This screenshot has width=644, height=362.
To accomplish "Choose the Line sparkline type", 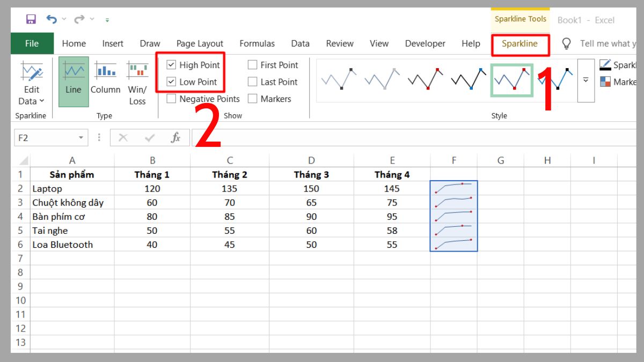I will (74, 82).
